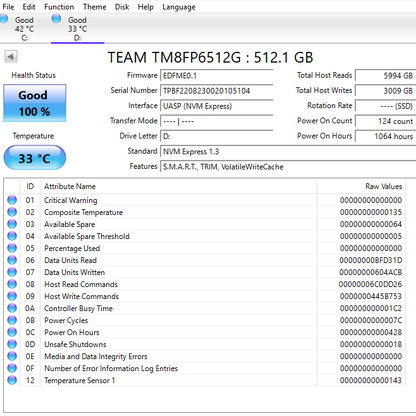
Task: Go to previous disk with left arrow
Action: (11, 57)
